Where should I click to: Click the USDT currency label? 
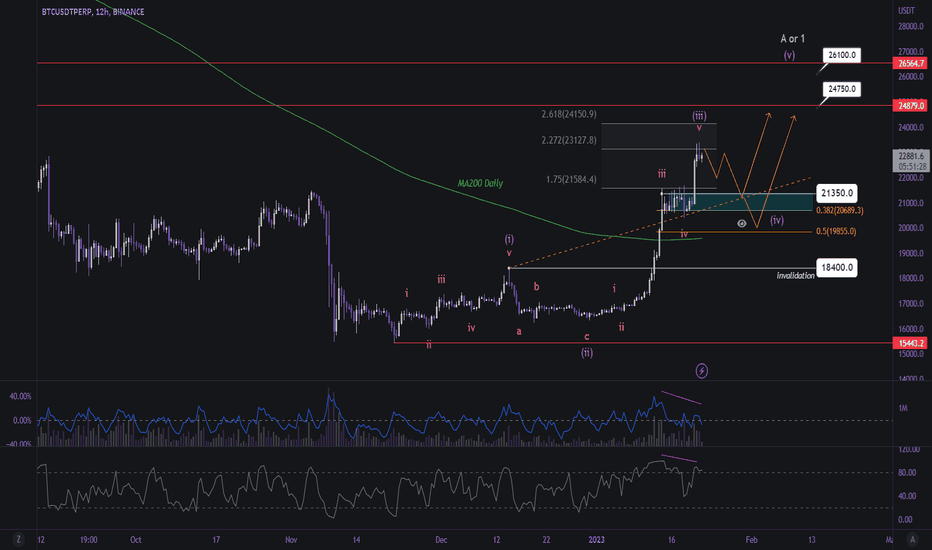[906, 11]
